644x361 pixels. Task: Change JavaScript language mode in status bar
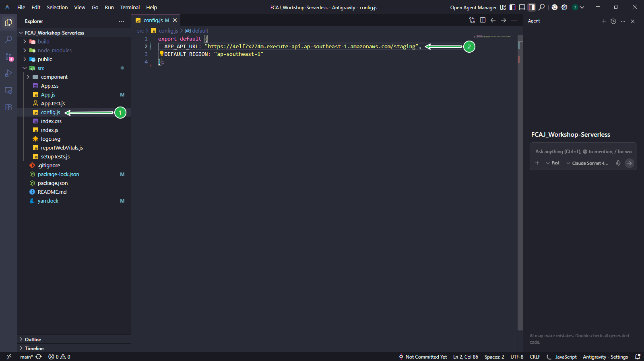[x=566, y=357]
